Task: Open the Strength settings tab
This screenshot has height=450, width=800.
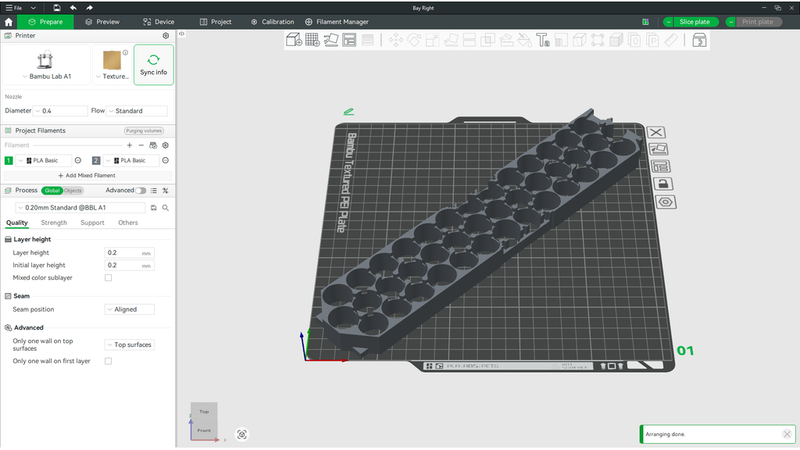Action: click(x=54, y=223)
